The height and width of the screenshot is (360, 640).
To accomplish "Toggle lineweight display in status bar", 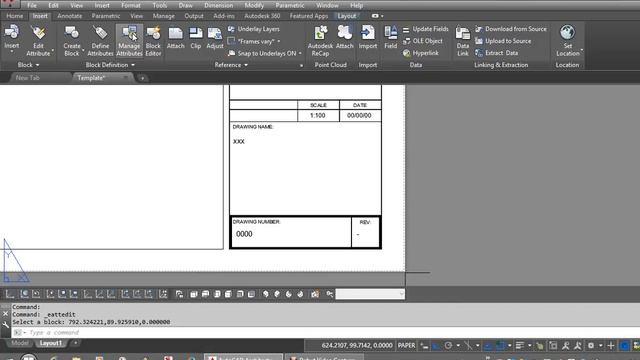I will pyautogui.click(x=520, y=346).
